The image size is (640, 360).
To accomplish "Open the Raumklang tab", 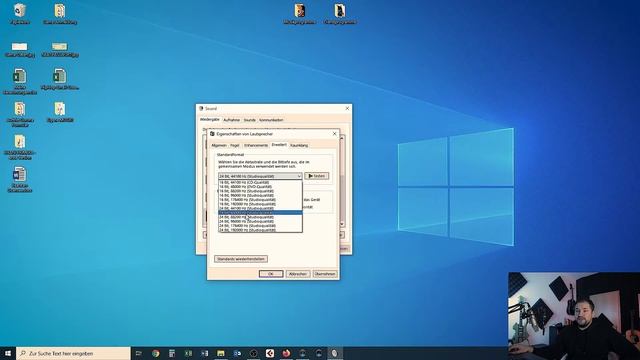I will (x=299, y=145).
